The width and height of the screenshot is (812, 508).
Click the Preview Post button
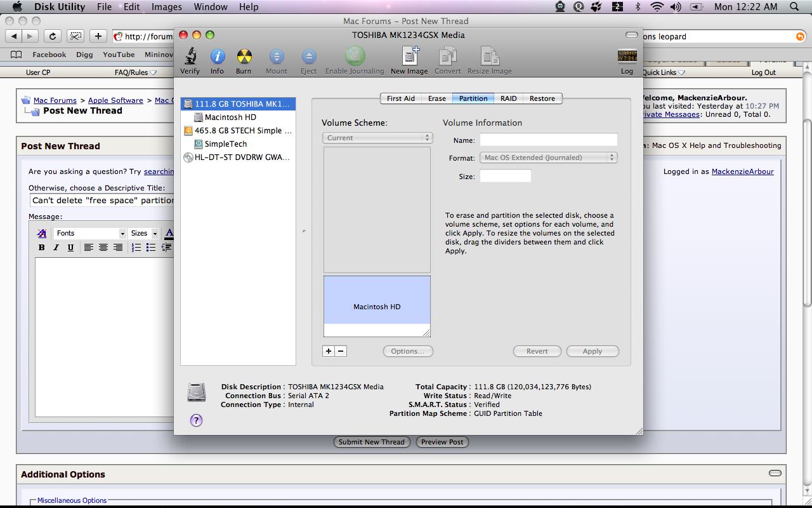442,442
